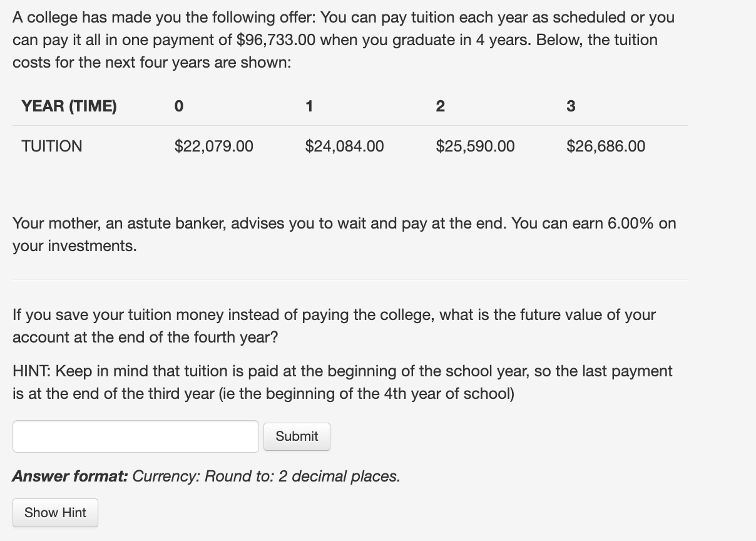756x541 pixels.
Task: Click the year 2 column header
Action: point(440,106)
